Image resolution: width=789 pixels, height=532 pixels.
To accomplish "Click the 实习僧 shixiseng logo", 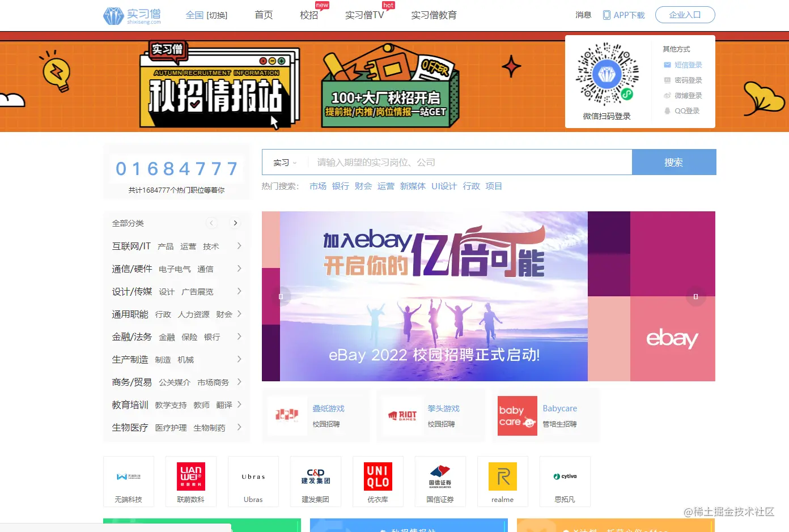I will [132, 15].
